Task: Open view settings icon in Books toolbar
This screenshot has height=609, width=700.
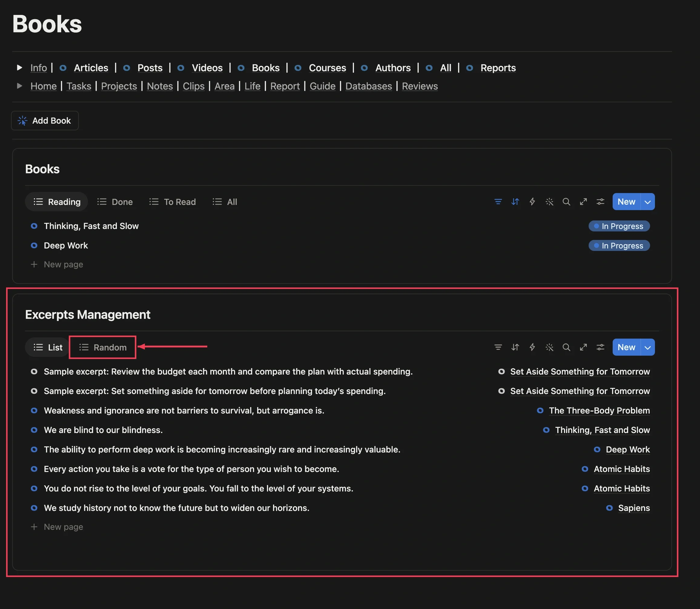Action: coord(600,202)
